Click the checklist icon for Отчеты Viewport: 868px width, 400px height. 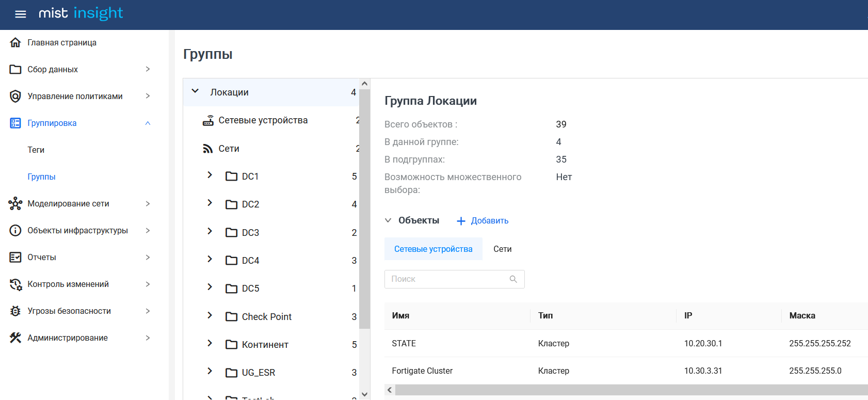pyautogui.click(x=15, y=257)
